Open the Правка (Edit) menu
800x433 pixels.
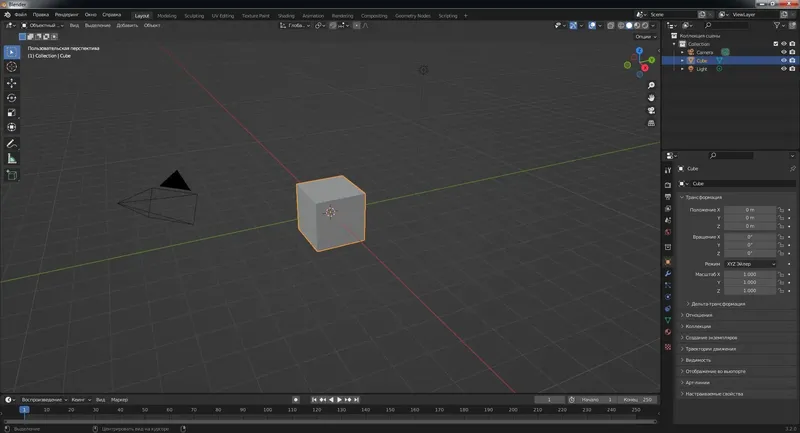(x=40, y=15)
